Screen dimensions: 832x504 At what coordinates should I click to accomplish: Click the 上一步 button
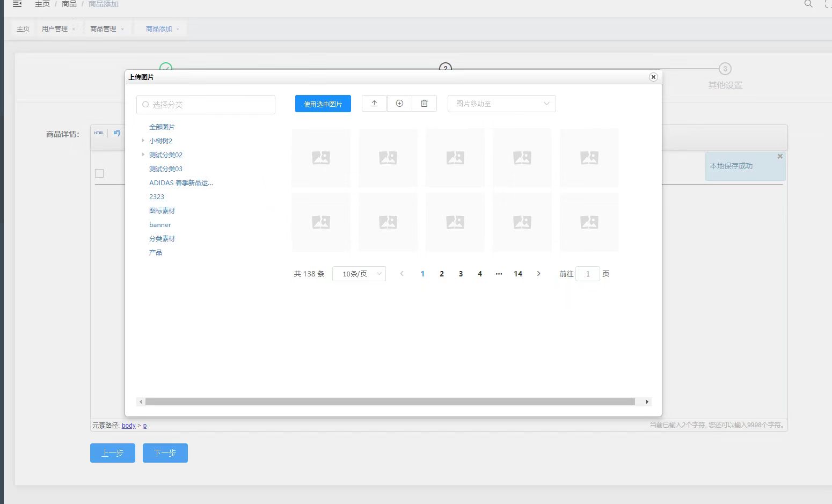coord(113,453)
